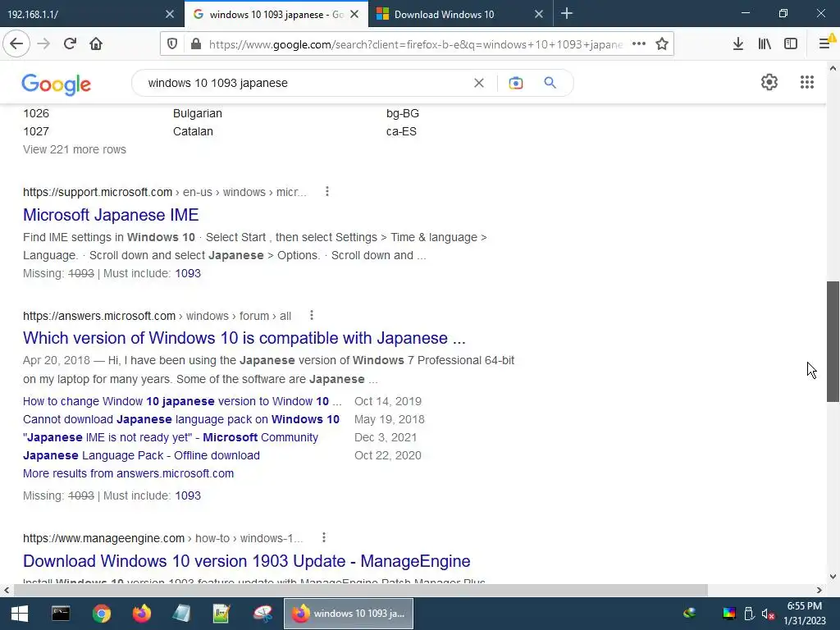Open Google quick settings gear
This screenshot has height=630, width=840.
769,82
